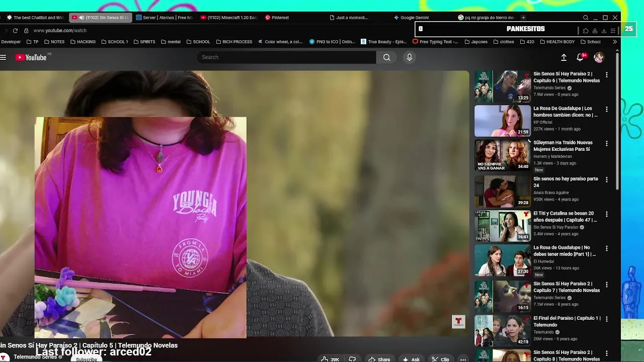
Task: Open the YouTube guide hamburger menu
Action: (x=3, y=57)
